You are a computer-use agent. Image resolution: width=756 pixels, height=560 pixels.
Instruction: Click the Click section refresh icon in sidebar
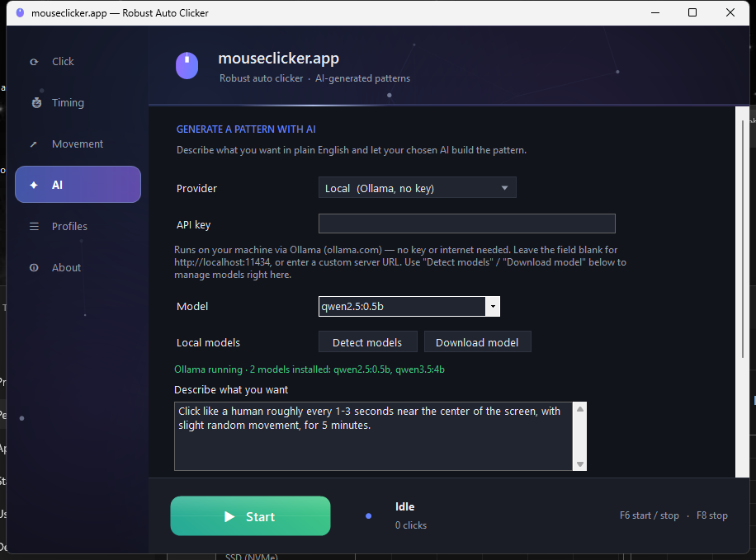pyautogui.click(x=34, y=62)
